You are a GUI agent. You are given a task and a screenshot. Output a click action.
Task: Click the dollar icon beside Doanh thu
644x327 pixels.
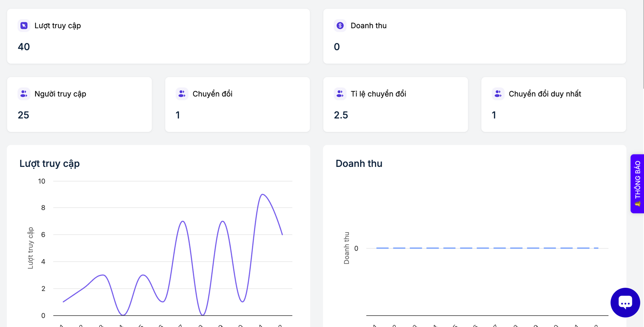pyautogui.click(x=340, y=26)
